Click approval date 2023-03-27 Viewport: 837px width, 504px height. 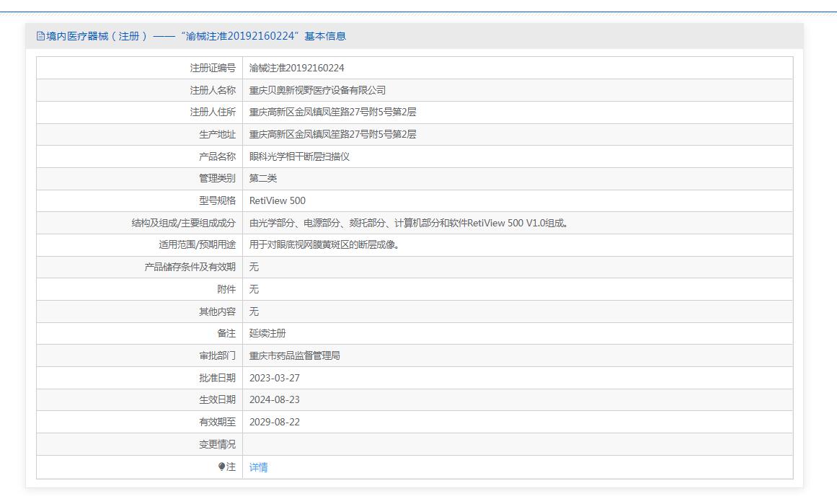pyautogui.click(x=275, y=378)
